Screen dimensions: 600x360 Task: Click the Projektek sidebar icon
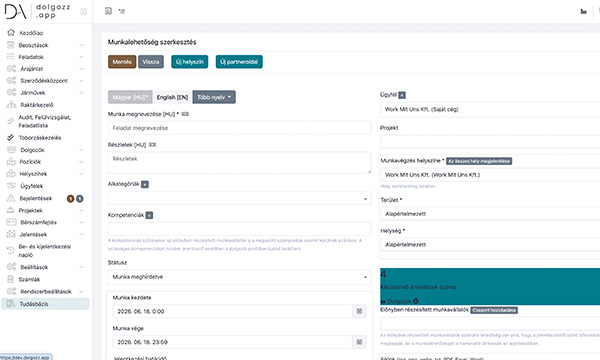(x=11, y=210)
